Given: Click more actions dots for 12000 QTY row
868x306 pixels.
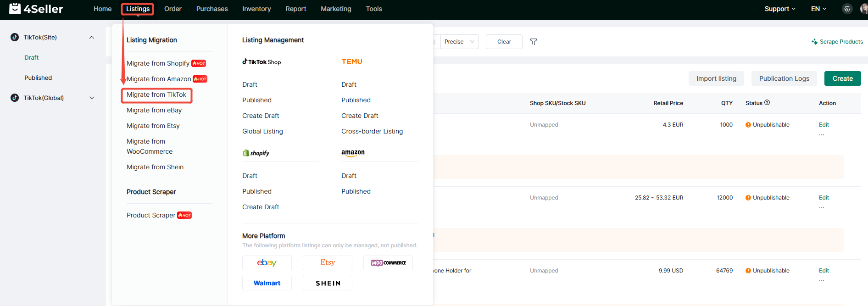Looking at the screenshot, I should tap(822, 207).
